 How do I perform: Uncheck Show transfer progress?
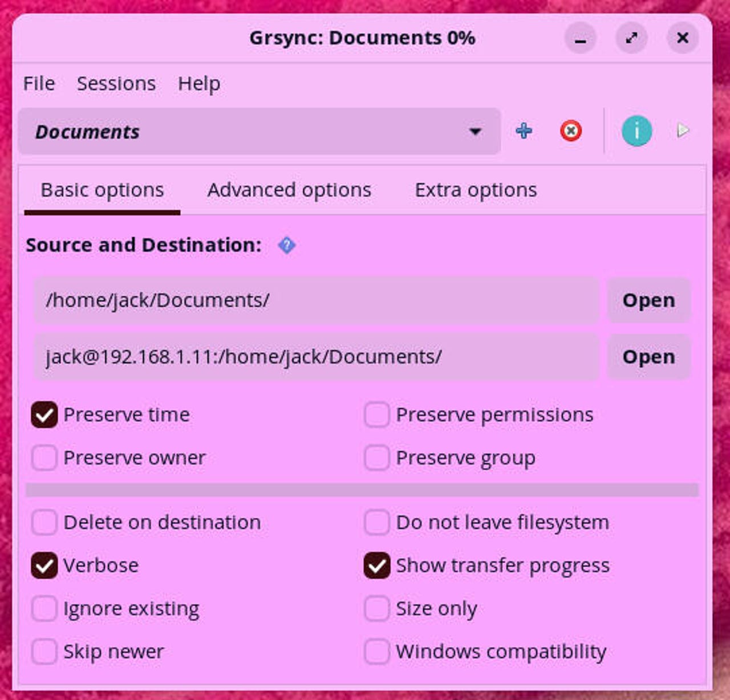pos(377,565)
